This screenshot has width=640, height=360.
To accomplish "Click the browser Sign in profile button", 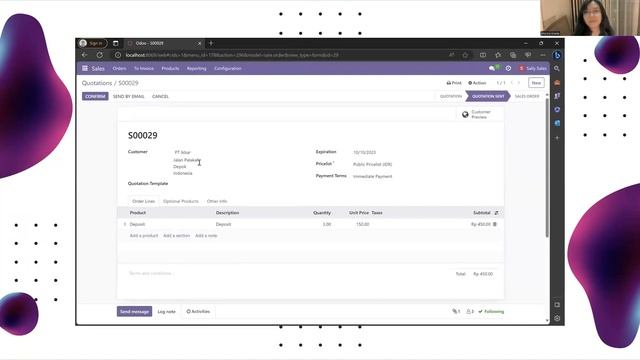I will click(93, 43).
